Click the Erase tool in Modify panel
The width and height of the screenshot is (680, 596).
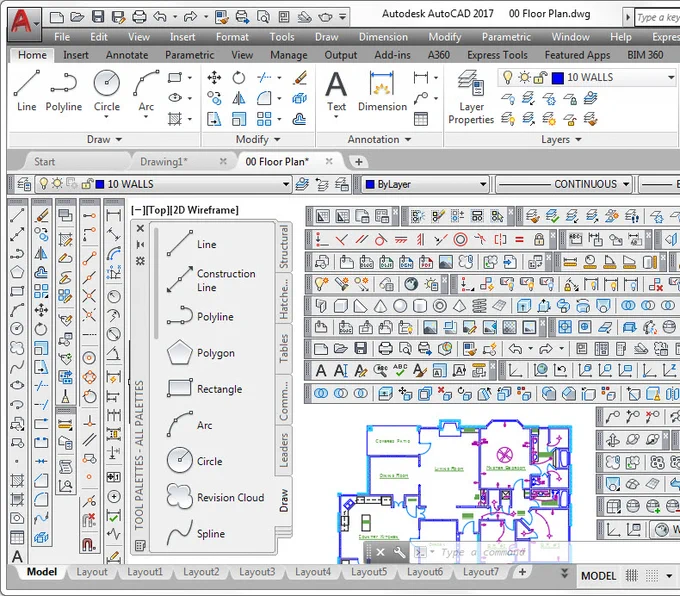pos(300,78)
